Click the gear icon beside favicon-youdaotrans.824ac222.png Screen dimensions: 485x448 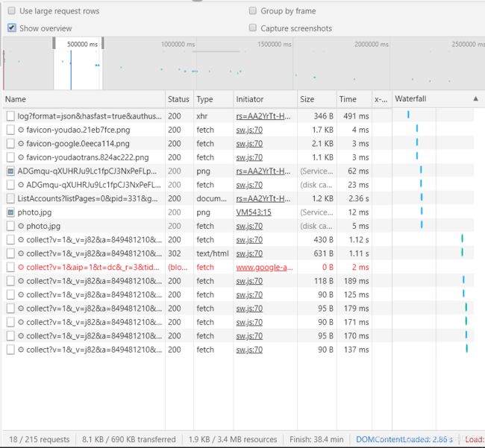(x=21, y=157)
